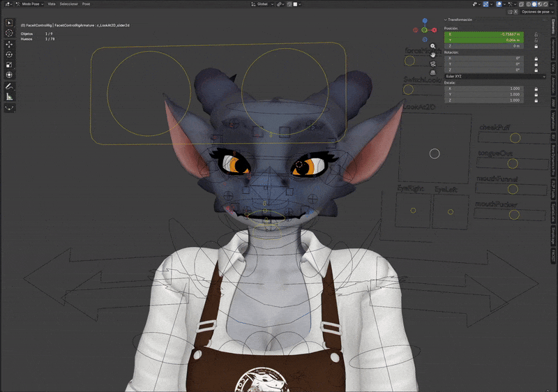Choose wireframe viewport shading
Screen dimensions: 558x392
pos(528,4)
